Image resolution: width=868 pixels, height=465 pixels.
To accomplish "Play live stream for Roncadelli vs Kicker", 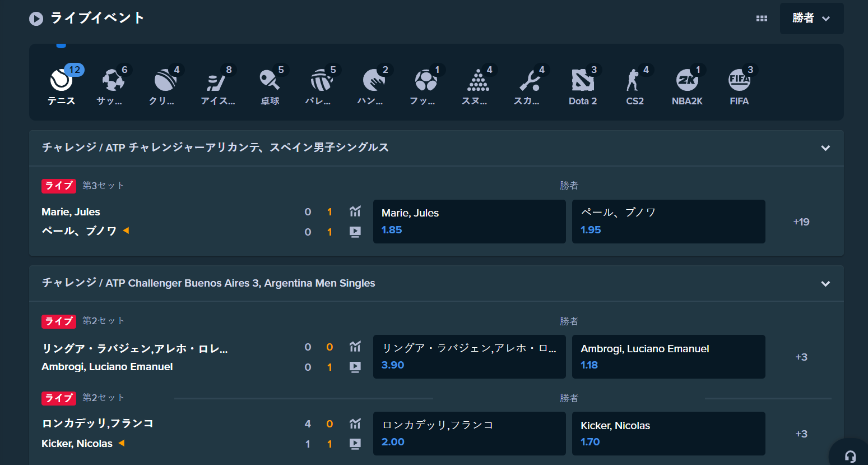I will click(355, 444).
